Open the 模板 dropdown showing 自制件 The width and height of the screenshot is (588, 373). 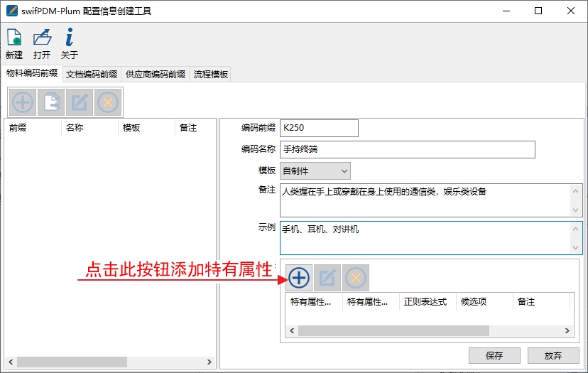[x=315, y=171]
